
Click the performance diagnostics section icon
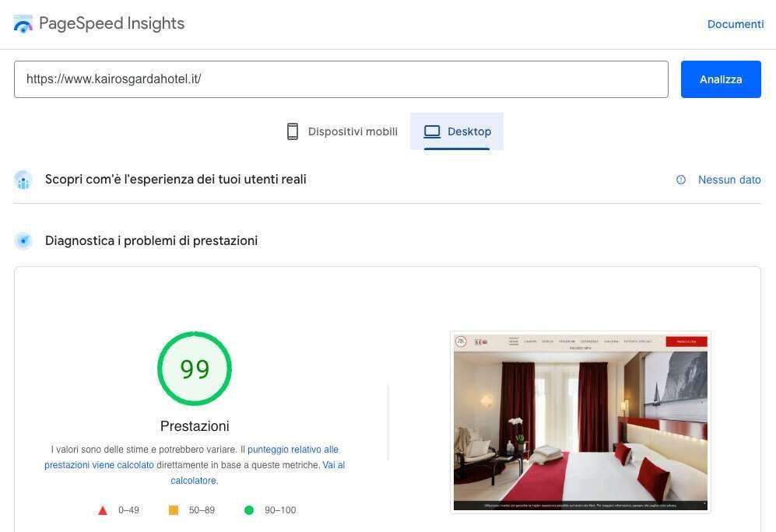(x=23, y=241)
